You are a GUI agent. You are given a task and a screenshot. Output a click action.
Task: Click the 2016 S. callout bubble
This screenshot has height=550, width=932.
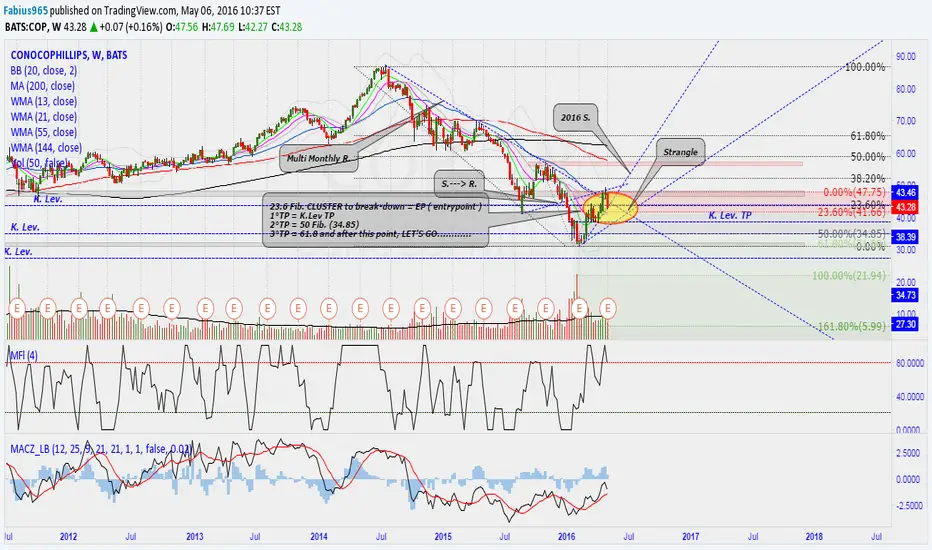tap(575, 118)
